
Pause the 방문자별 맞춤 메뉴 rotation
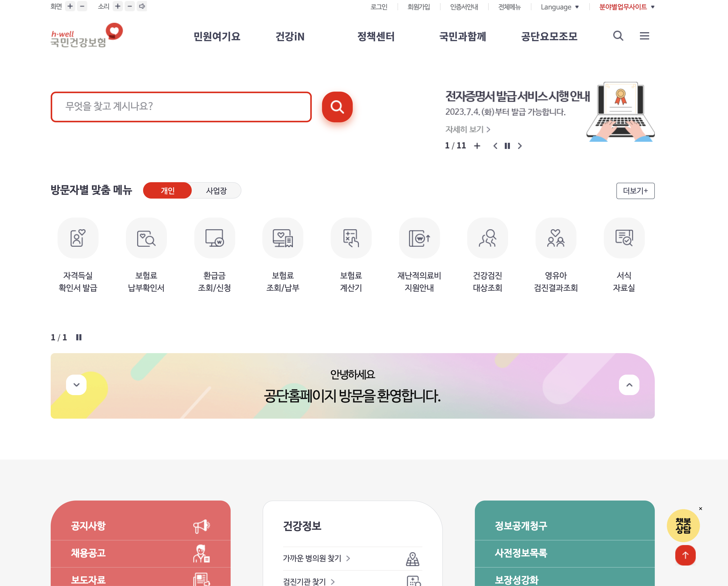click(x=79, y=337)
